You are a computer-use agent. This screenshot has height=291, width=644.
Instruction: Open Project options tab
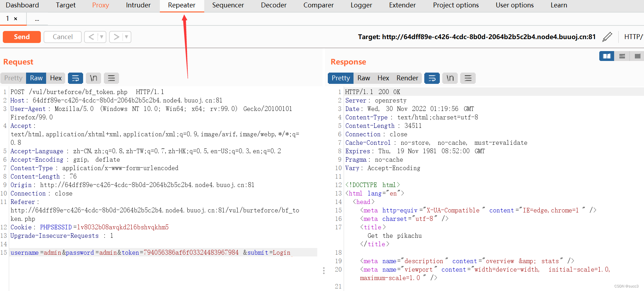point(456,5)
